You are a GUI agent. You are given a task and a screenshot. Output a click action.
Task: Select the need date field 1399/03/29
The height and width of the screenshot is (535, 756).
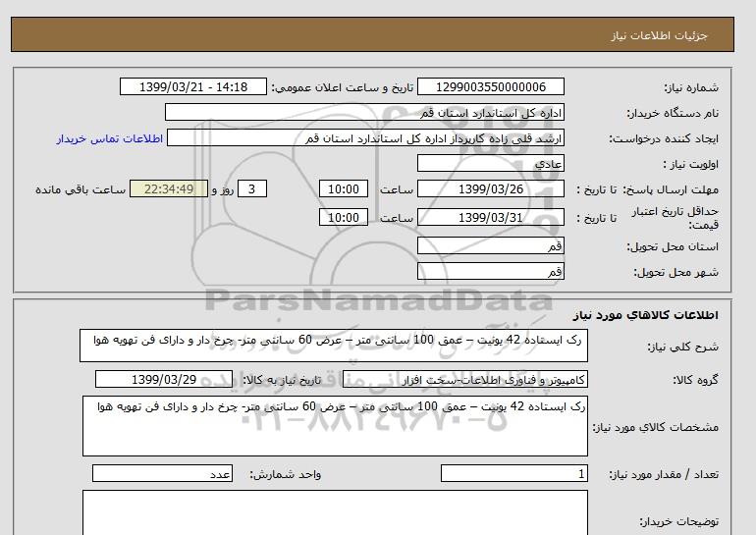pyautogui.click(x=164, y=379)
